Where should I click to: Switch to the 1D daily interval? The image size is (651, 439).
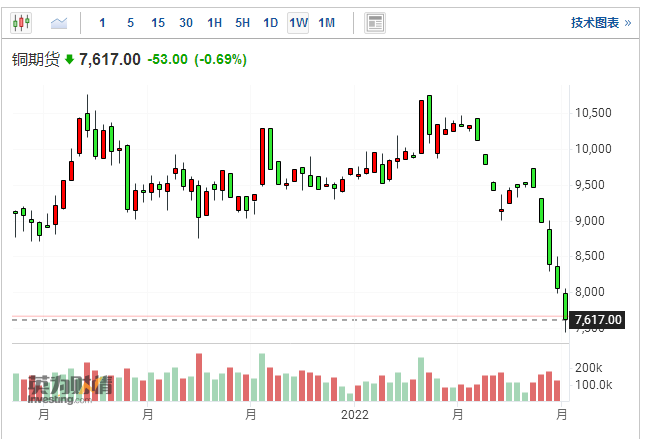270,22
